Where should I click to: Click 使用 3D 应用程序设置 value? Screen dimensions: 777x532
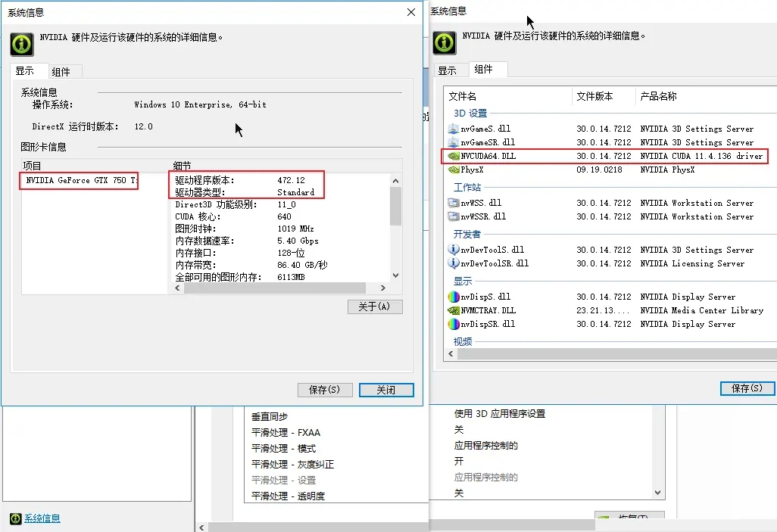point(500,414)
